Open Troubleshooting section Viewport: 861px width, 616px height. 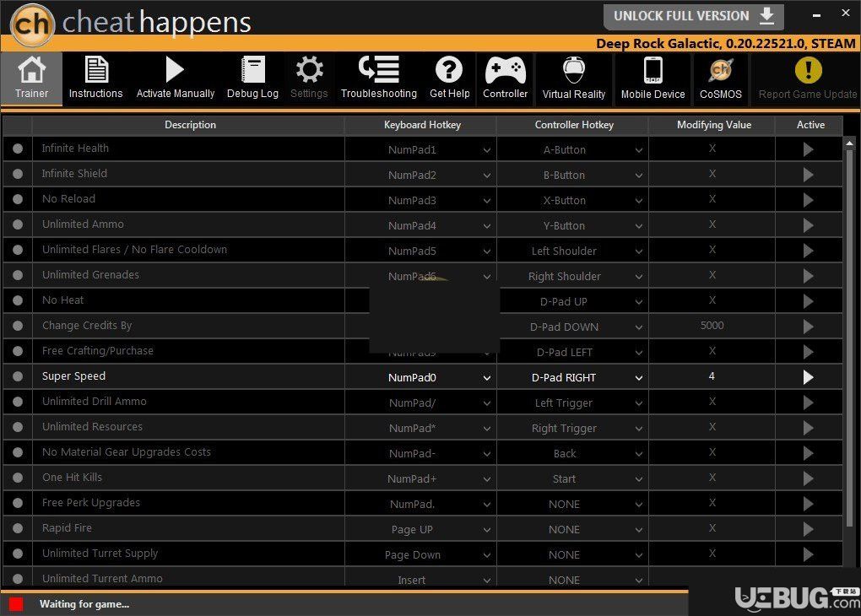click(379, 78)
